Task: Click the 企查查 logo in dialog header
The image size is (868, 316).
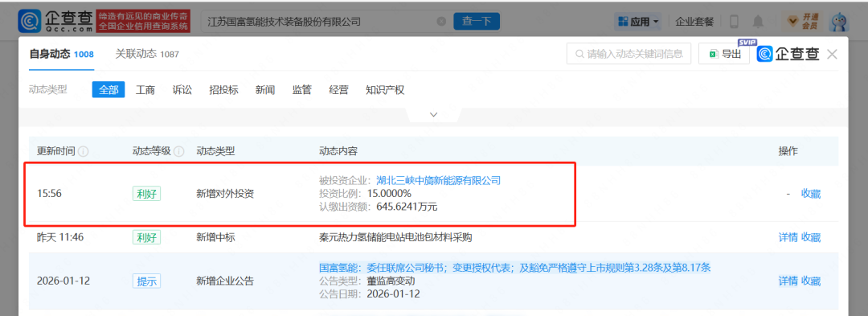Action: tap(789, 54)
